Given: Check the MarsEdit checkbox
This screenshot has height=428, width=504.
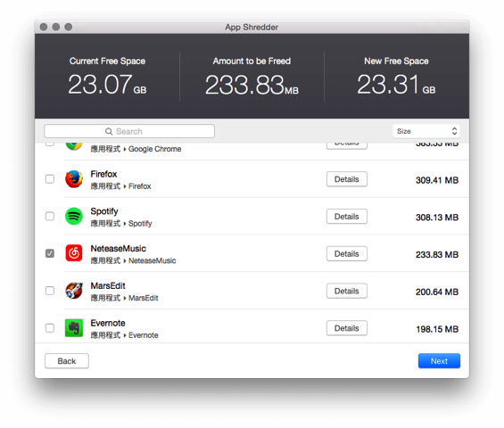Looking at the screenshot, I should coord(50,291).
